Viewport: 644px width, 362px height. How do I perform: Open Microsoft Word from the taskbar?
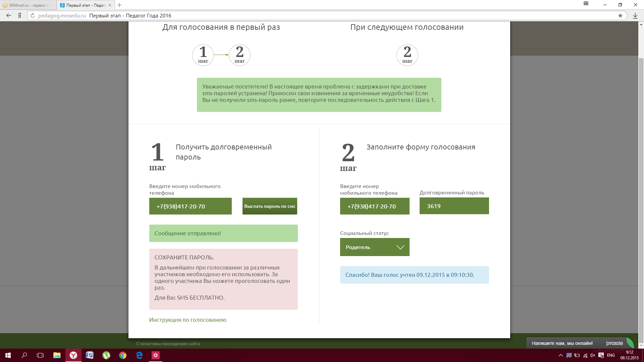(x=90, y=355)
